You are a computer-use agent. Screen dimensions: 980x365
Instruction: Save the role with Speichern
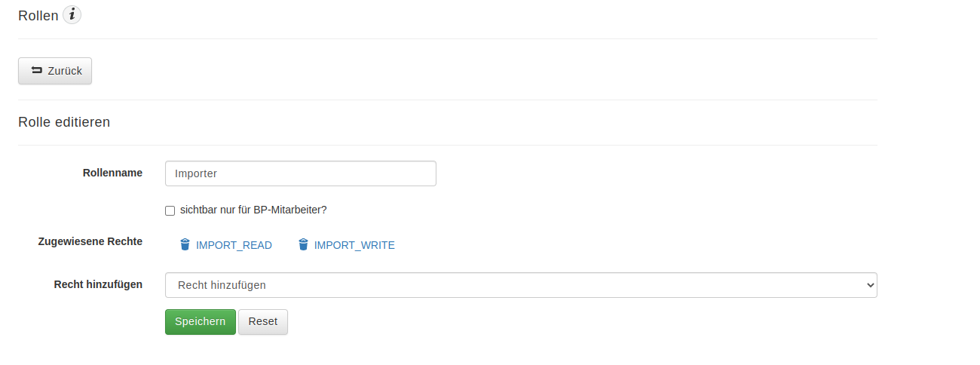coord(201,321)
